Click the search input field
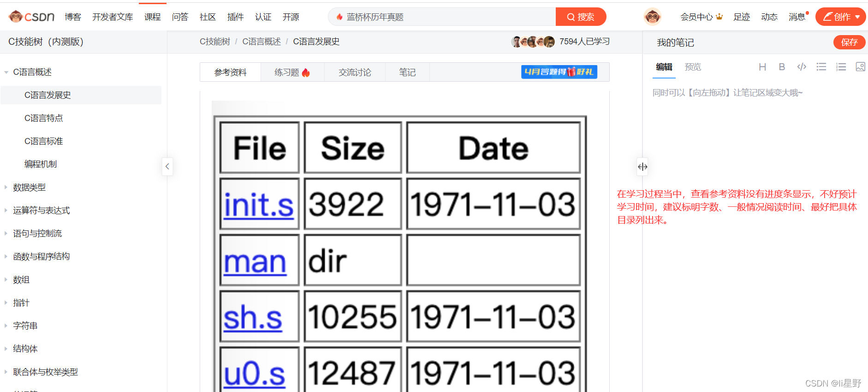The height and width of the screenshot is (392, 868). [443, 17]
